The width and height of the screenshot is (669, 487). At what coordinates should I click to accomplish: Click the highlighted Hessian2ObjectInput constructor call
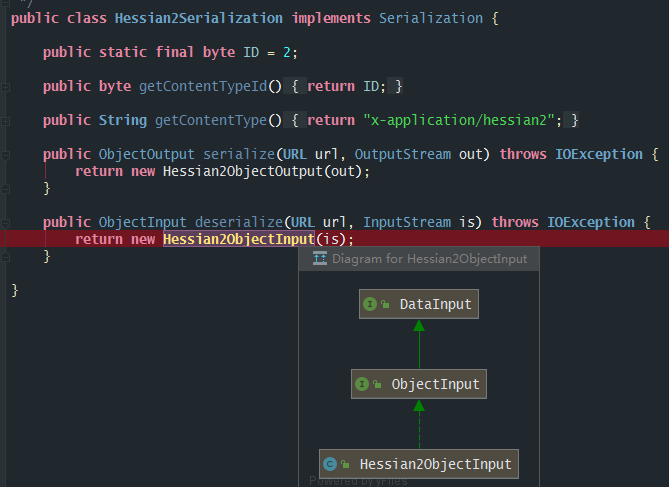pyautogui.click(x=238, y=239)
